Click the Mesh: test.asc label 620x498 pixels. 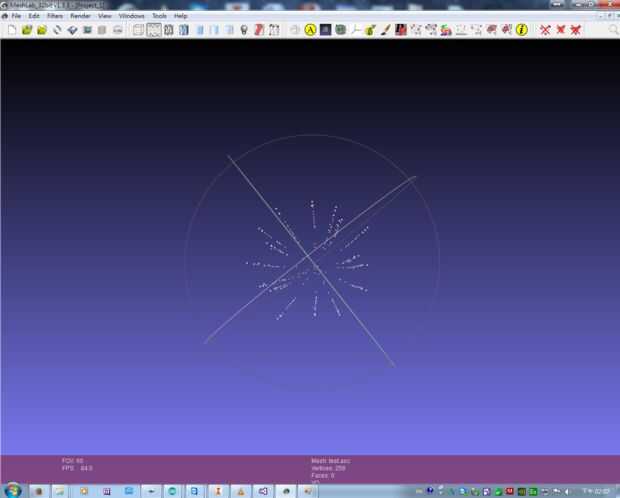click(x=331, y=461)
